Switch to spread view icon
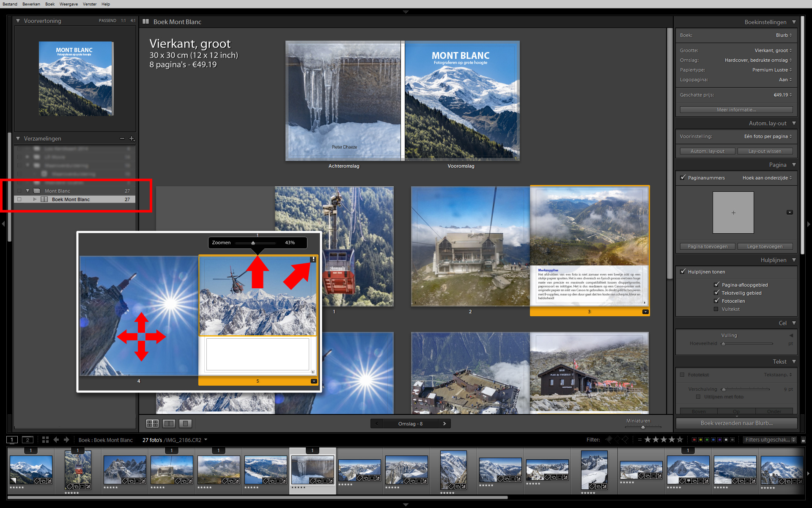Screen dimensions: 812x508 click(x=169, y=423)
